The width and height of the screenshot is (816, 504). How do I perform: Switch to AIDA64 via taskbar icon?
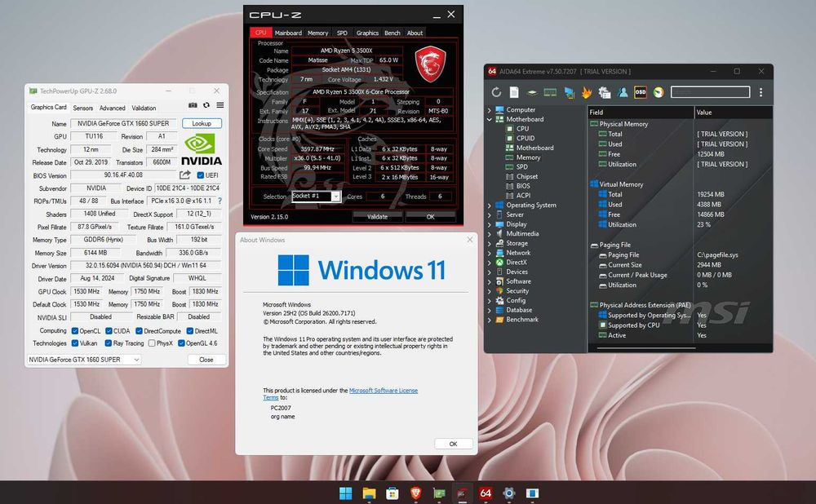[486, 493]
